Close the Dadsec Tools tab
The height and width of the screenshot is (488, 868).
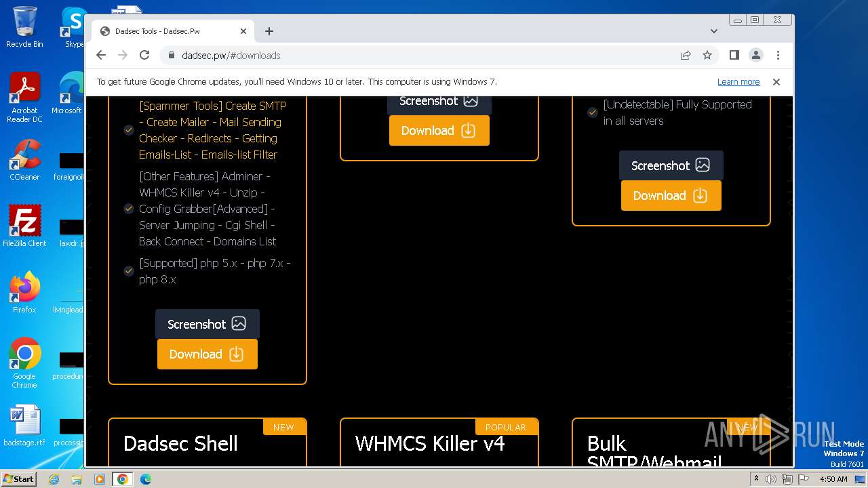243,31
